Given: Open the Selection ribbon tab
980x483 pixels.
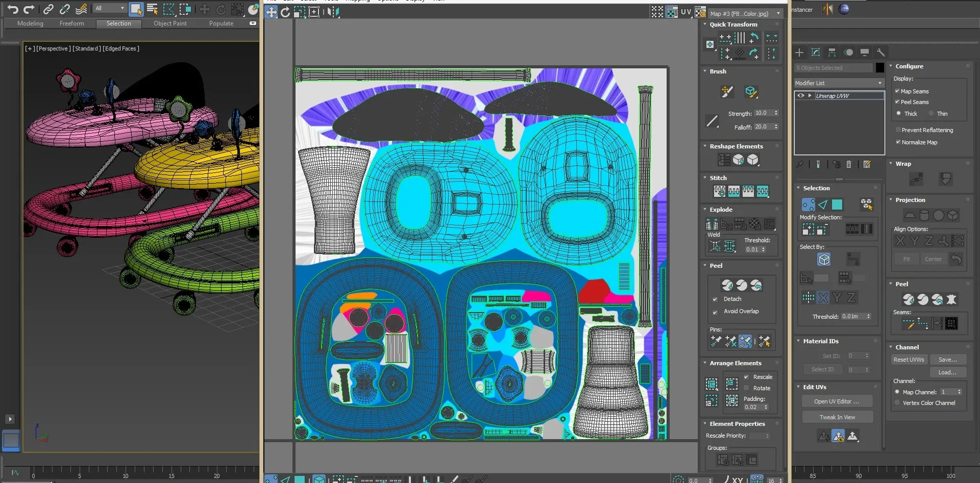Looking at the screenshot, I should click(x=118, y=23).
